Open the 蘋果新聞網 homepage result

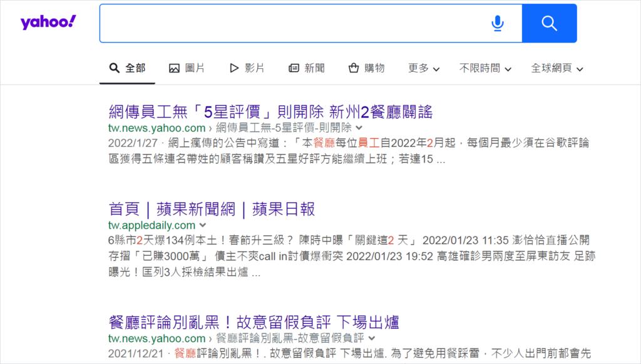click(x=210, y=208)
